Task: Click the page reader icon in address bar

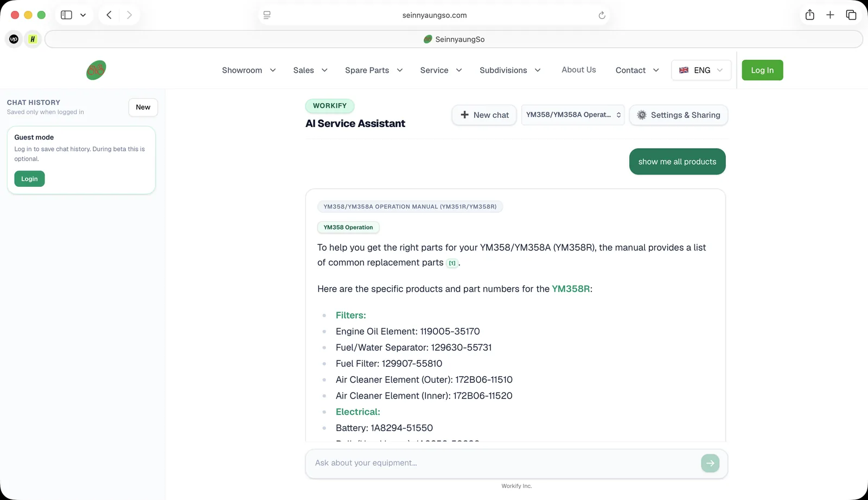Action: tap(267, 15)
